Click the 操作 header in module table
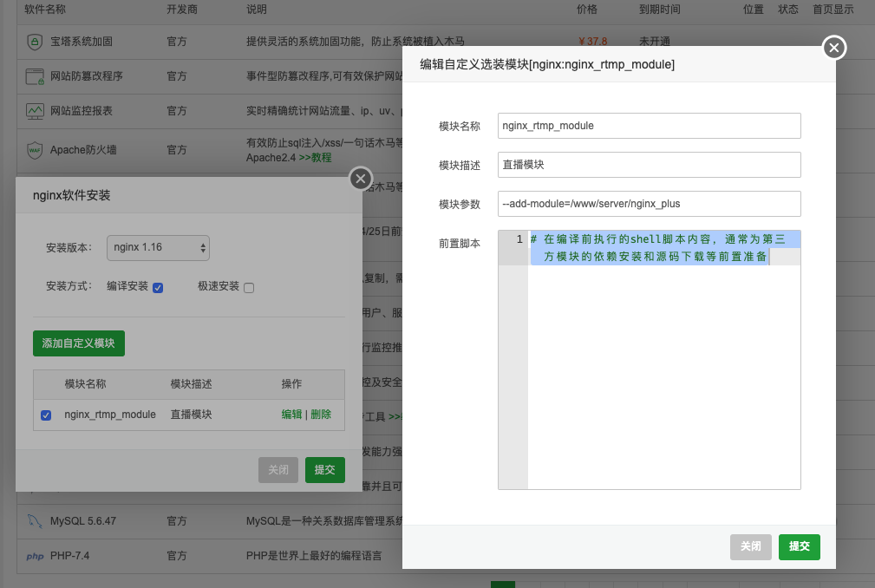 tap(291, 384)
